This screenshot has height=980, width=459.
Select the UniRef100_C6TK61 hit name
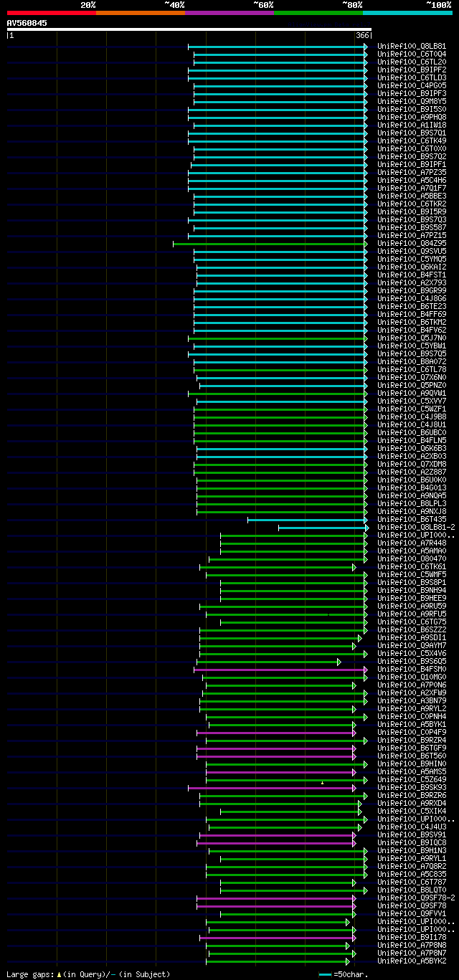[412, 567]
